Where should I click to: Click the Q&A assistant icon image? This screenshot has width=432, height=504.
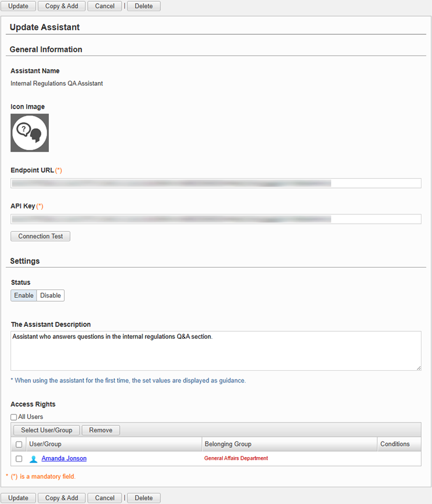click(x=30, y=133)
